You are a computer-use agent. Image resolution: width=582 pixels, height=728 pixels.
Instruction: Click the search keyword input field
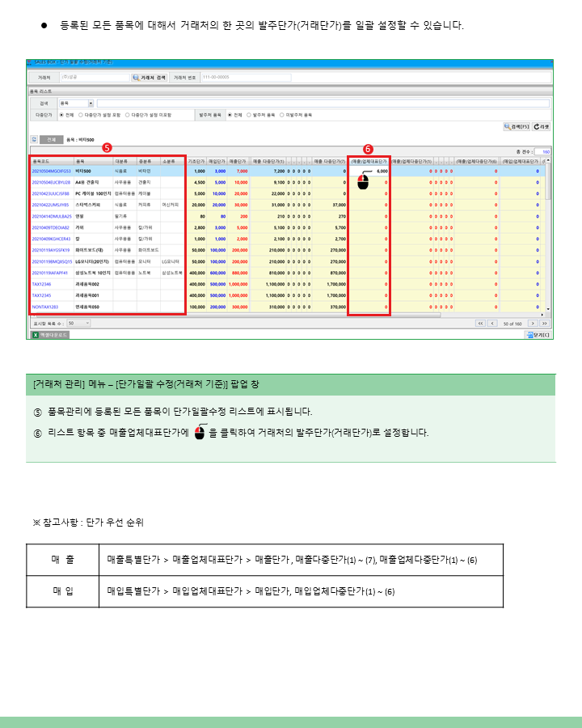point(323,103)
